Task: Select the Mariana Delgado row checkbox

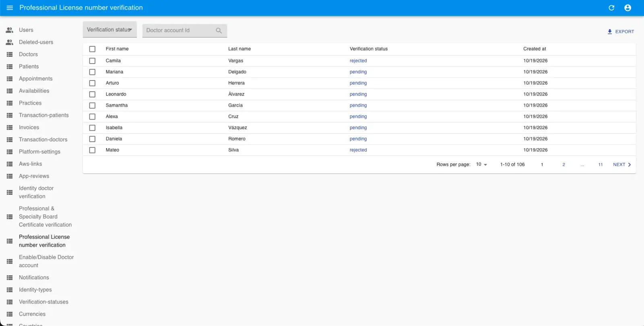Action: (x=92, y=72)
